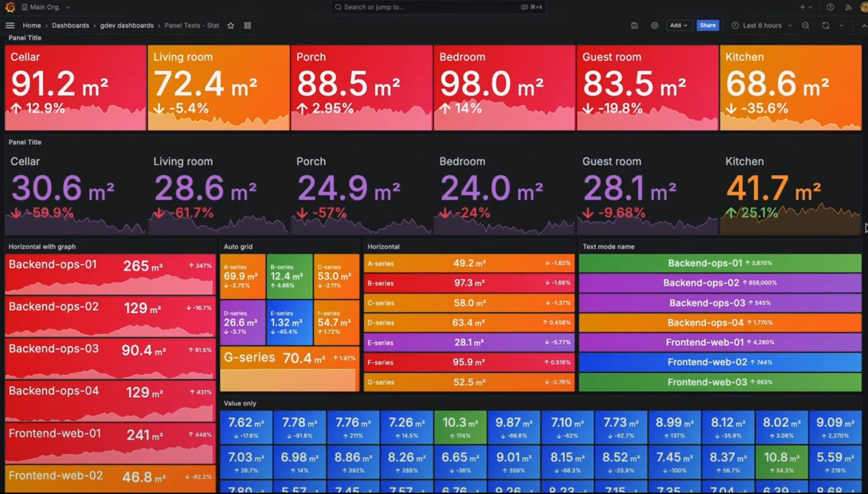Open the Main Org. switcher

45,7
